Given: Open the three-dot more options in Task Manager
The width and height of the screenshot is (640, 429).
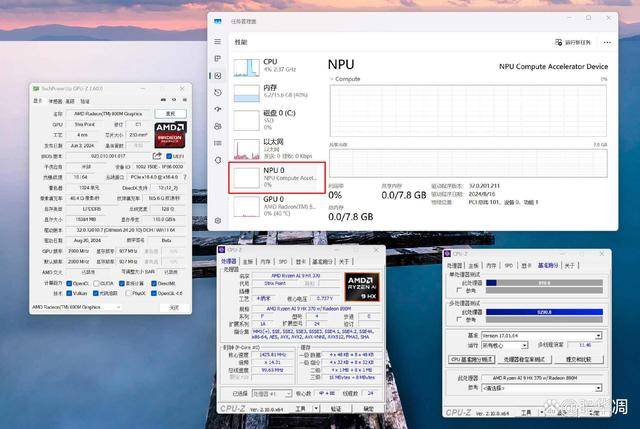Looking at the screenshot, I should (607, 42).
